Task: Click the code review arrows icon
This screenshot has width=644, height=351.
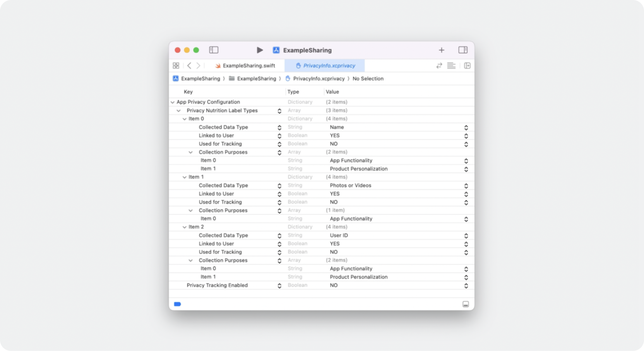Action: coord(439,66)
